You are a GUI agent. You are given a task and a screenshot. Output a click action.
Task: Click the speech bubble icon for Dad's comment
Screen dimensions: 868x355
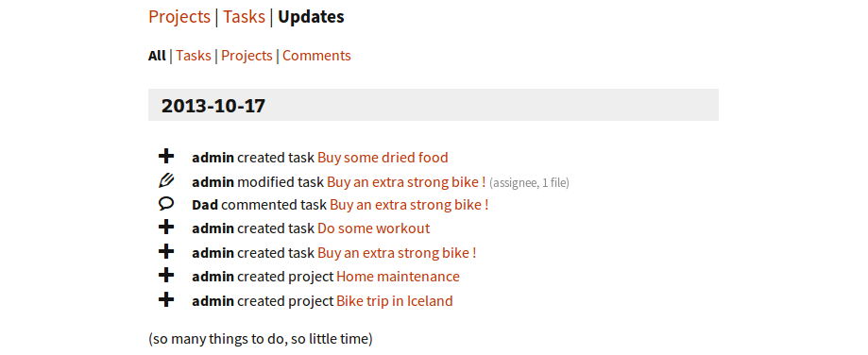tap(166, 204)
